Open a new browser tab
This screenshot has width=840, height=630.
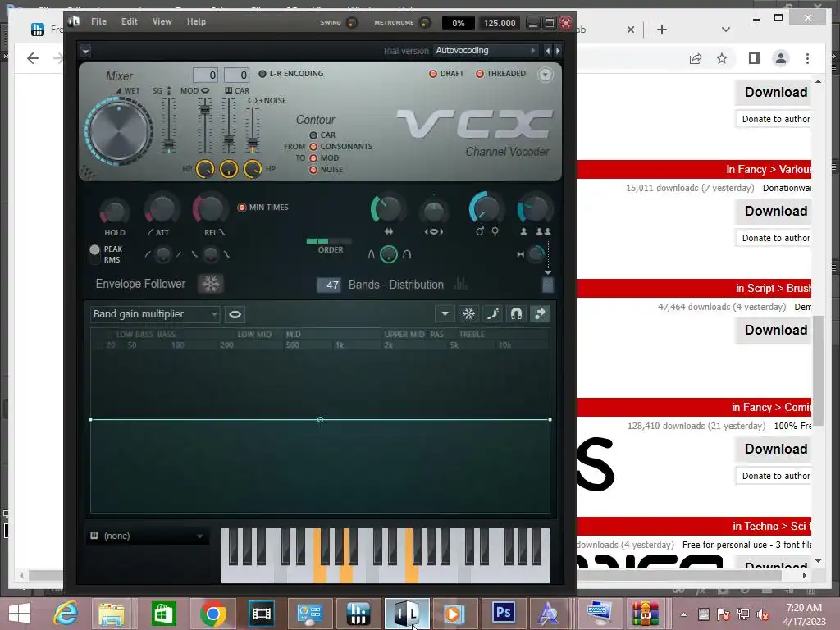[x=662, y=30]
